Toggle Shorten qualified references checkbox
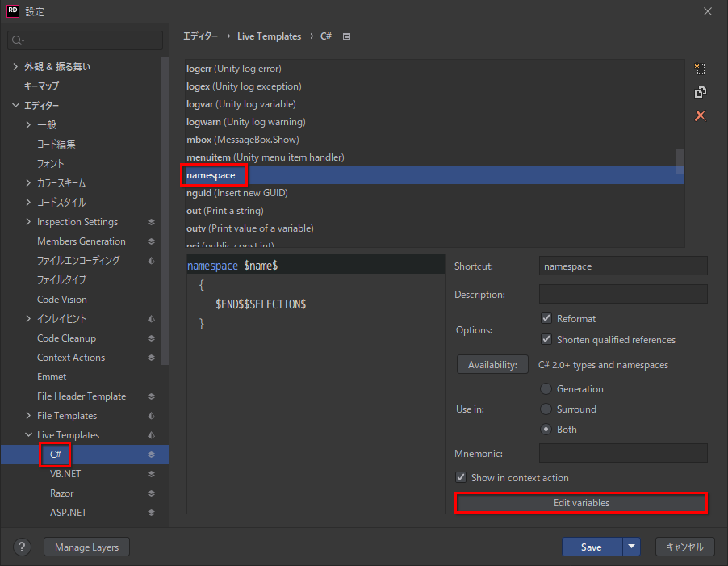The image size is (728, 566). tap(546, 339)
